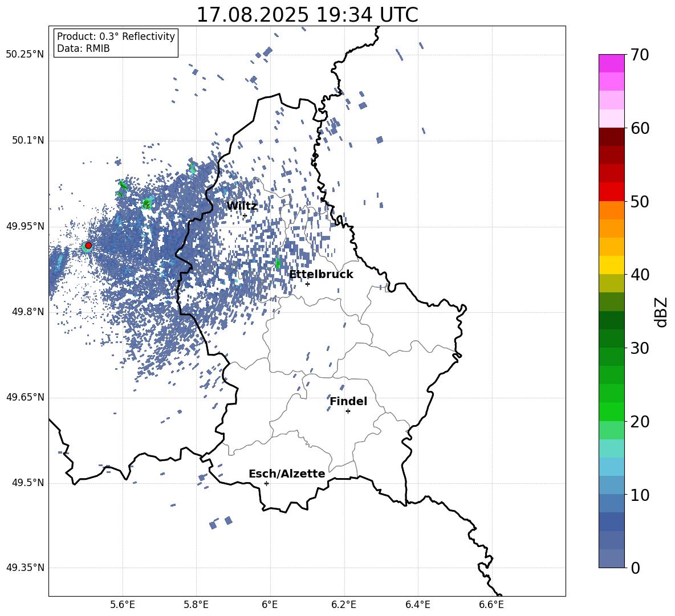Click the 5.8°E longitude label
The height and width of the screenshot is (616, 675).
click(x=196, y=605)
